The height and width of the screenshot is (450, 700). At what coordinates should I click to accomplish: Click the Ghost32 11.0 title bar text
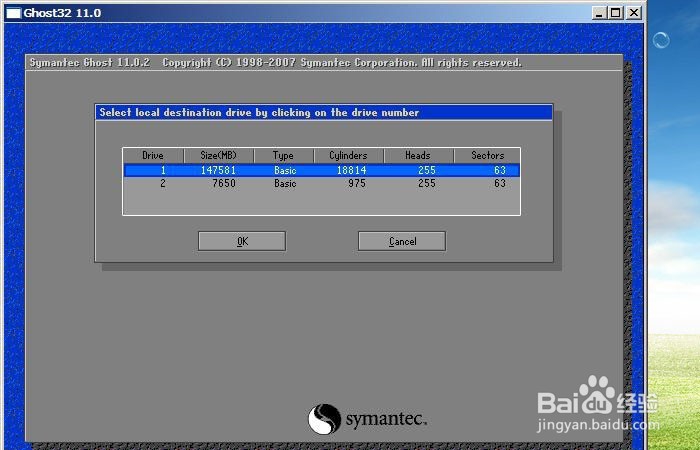[x=62, y=13]
